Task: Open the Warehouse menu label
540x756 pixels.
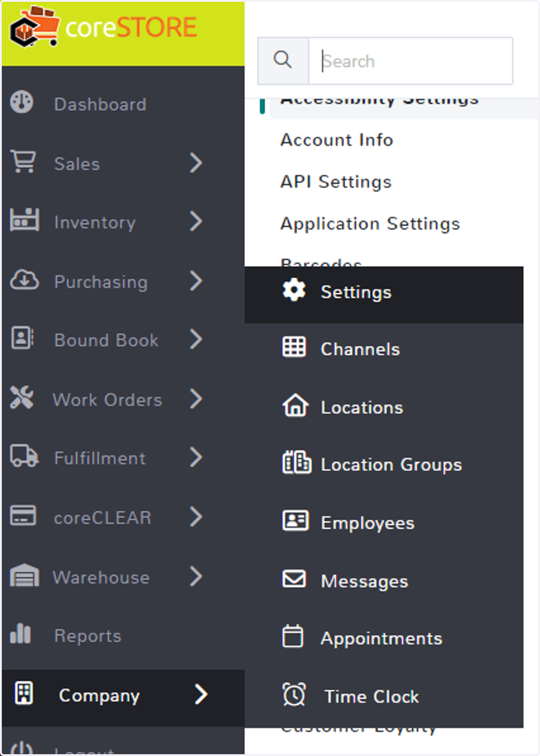Action: coord(101,578)
